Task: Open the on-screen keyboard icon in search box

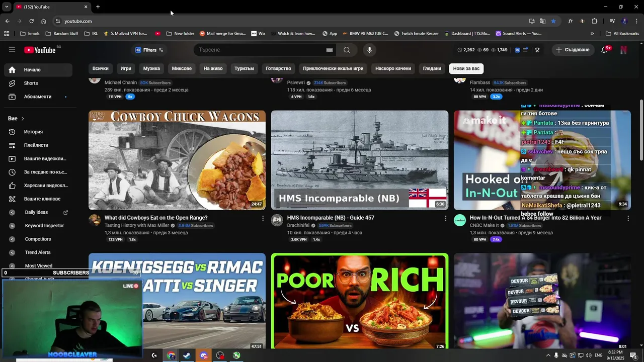Action: 330,50
